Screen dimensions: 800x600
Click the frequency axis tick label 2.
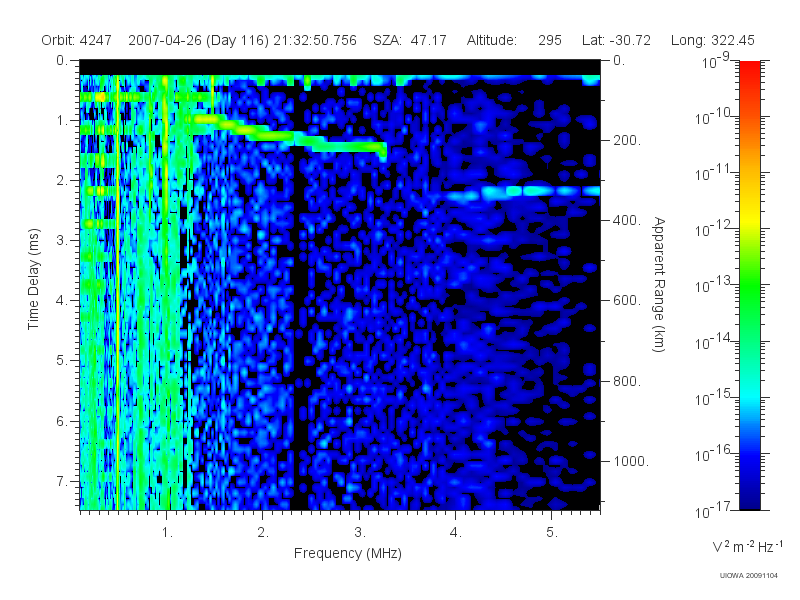point(263,533)
